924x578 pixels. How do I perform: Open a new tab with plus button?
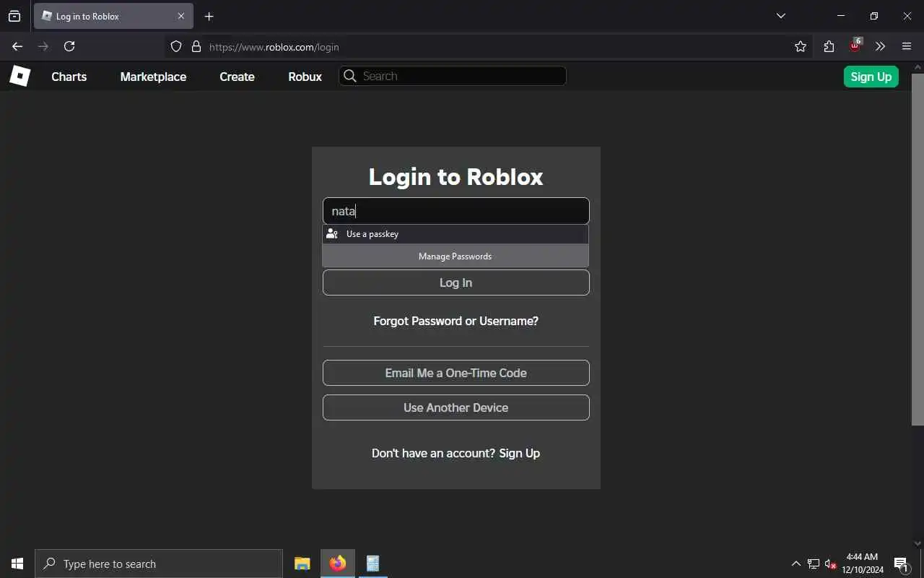pyautogui.click(x=209, y=16)
